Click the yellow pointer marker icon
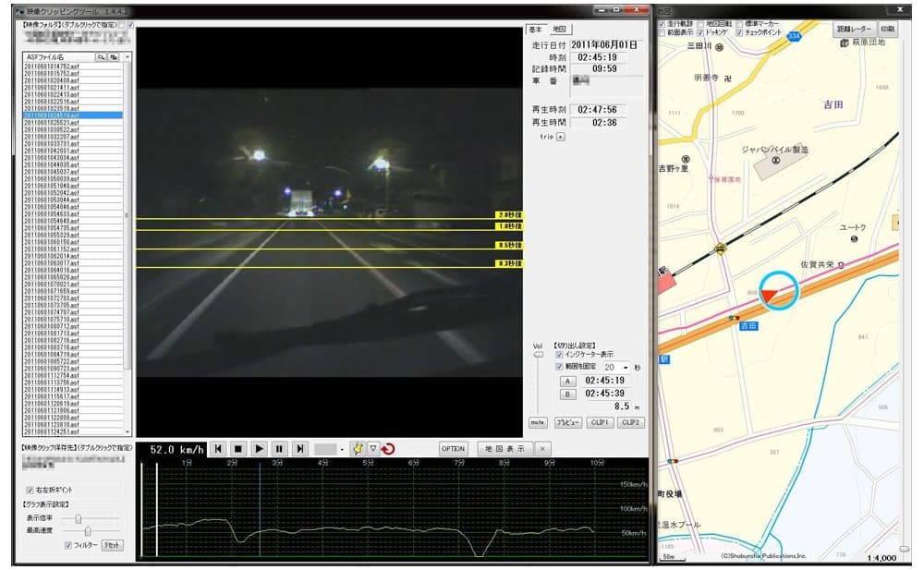 click(358, 449)
